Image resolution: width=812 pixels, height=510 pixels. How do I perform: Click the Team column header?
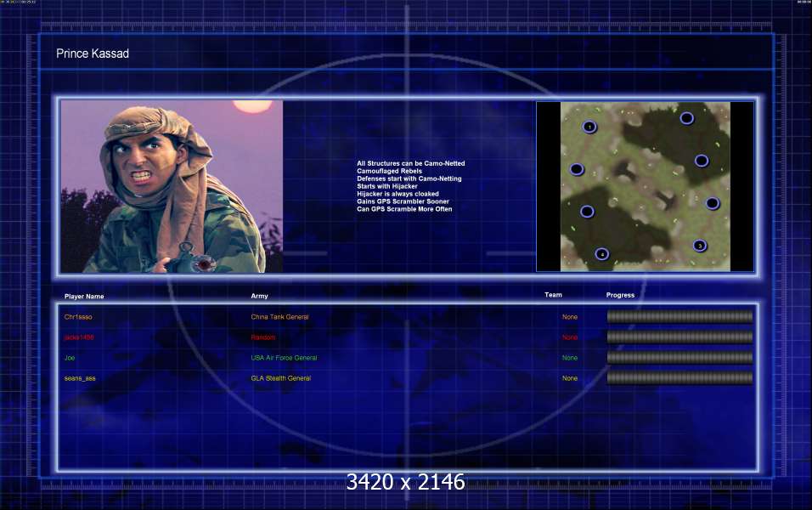point(553,295)
